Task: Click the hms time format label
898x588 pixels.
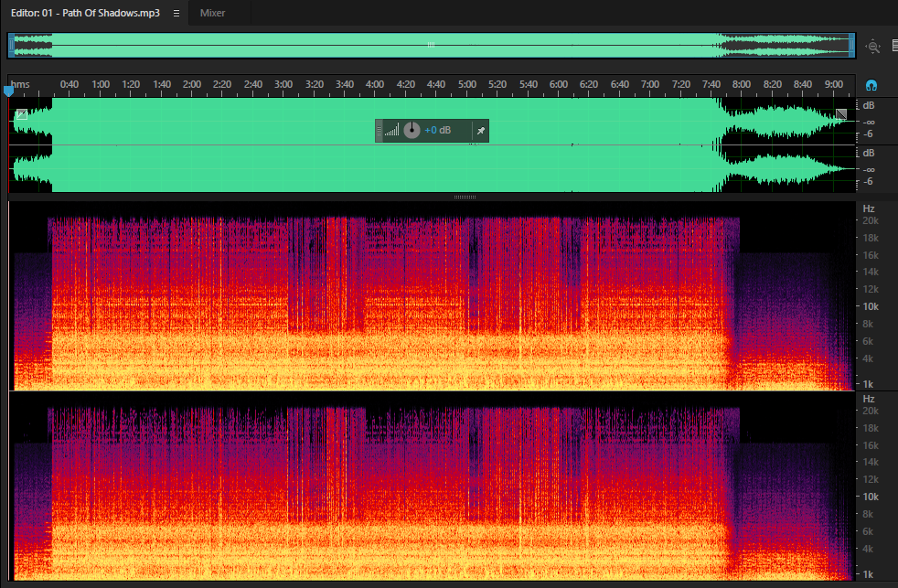Action: tap(20, 84)
